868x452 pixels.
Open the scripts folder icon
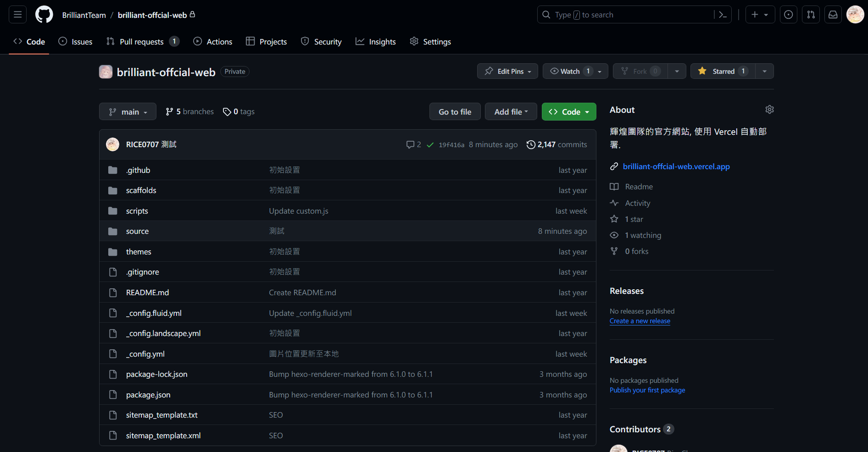pos(113,211)
